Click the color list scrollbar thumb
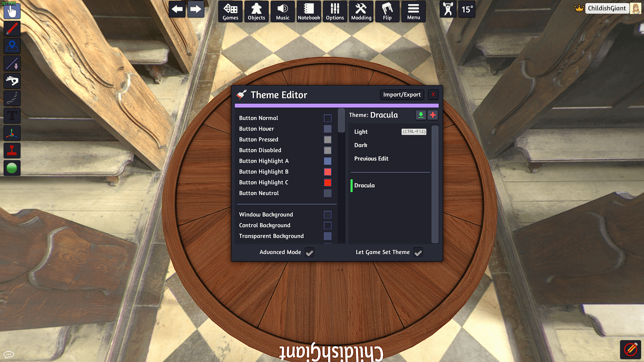644x362 pixels. click(341, 120)
